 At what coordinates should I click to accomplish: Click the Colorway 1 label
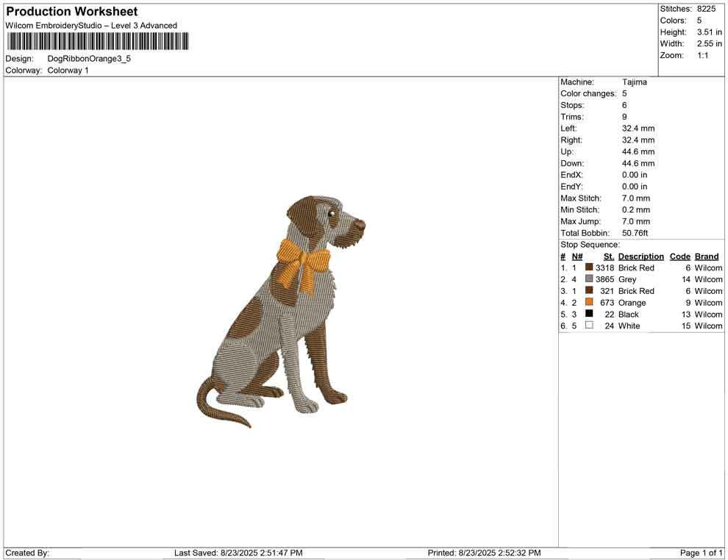66,70
